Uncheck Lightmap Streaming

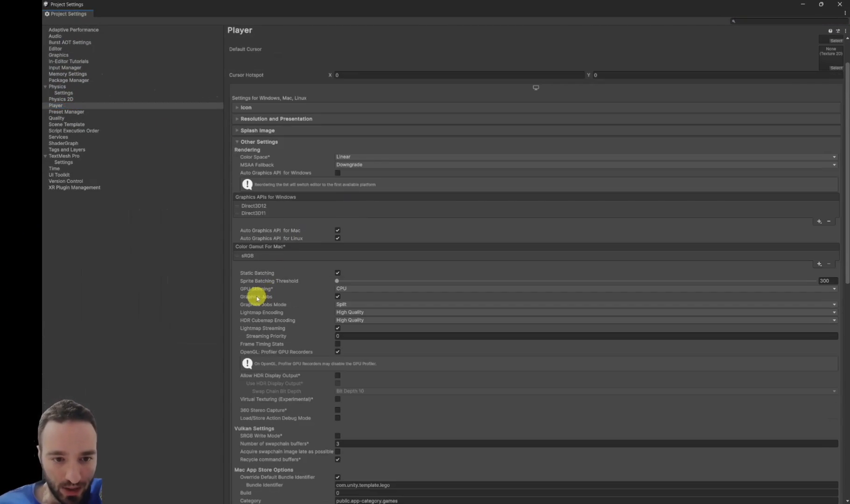point(338,328)
